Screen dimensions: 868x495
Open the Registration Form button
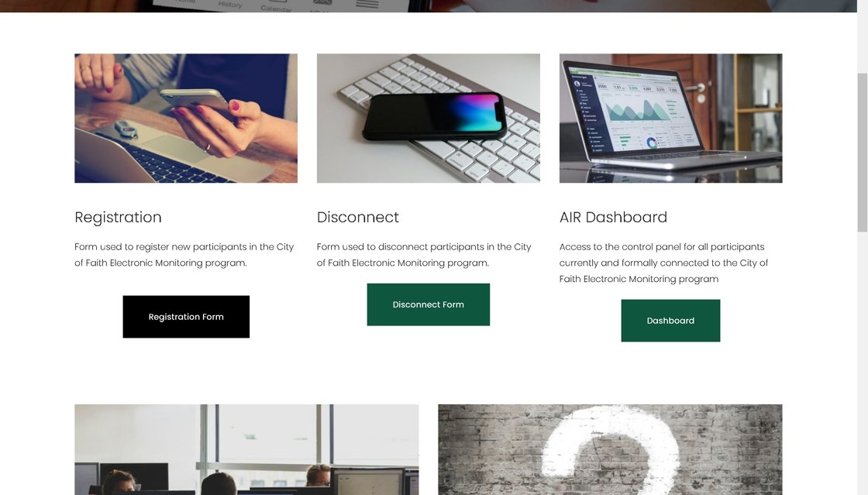(x=186, y=317)
